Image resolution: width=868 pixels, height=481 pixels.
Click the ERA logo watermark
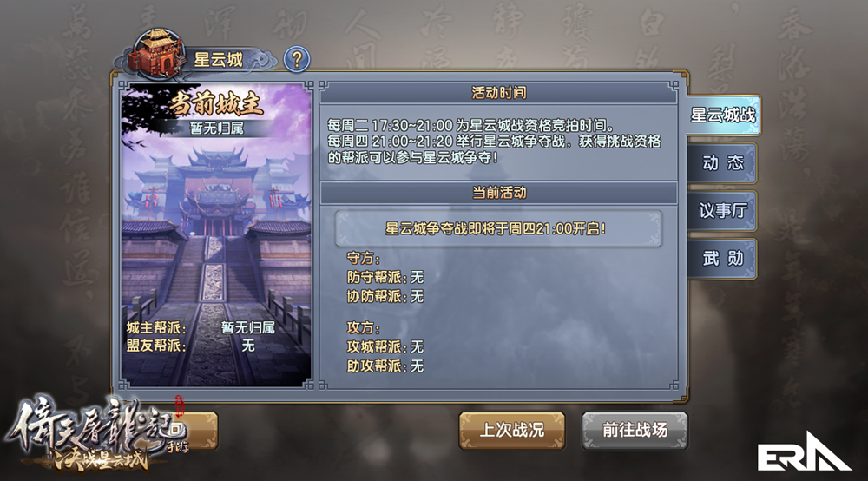click(804, 452)
